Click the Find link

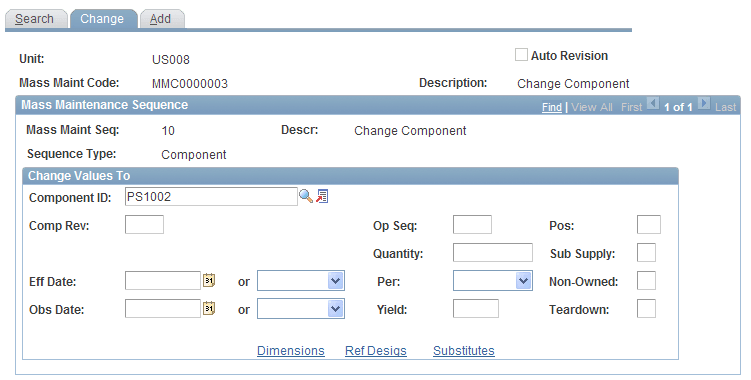click(551, 107)
